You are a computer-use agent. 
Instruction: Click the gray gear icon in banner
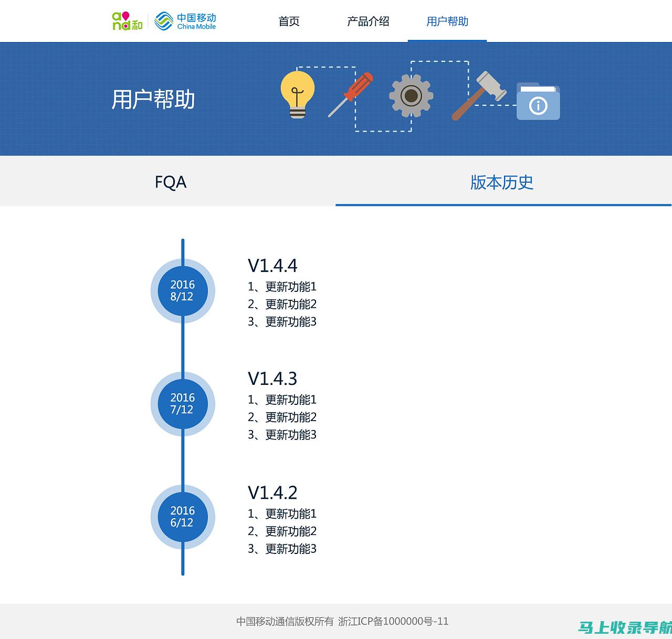pyautogui.click(x=411, y=96)
